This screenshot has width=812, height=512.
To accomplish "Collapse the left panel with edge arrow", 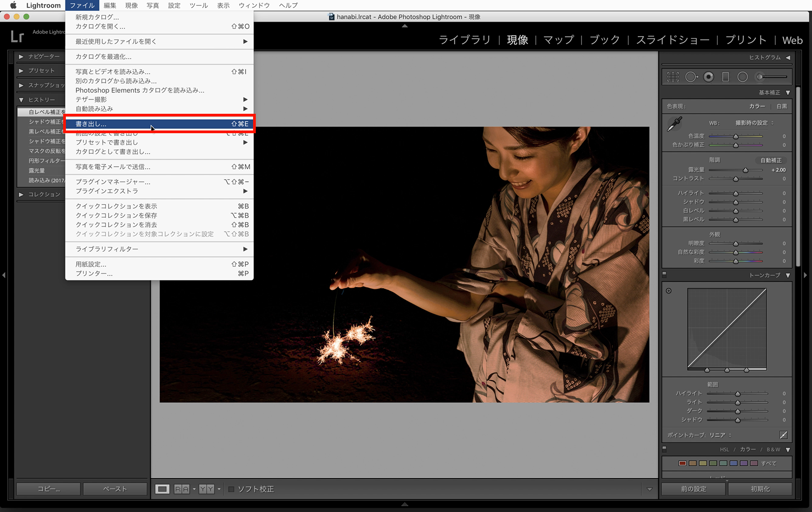I will coord(4,275).
